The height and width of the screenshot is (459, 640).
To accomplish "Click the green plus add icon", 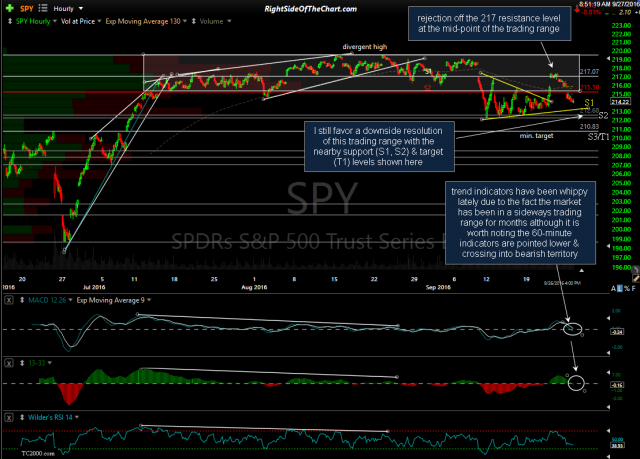I will tap(9, 8).
